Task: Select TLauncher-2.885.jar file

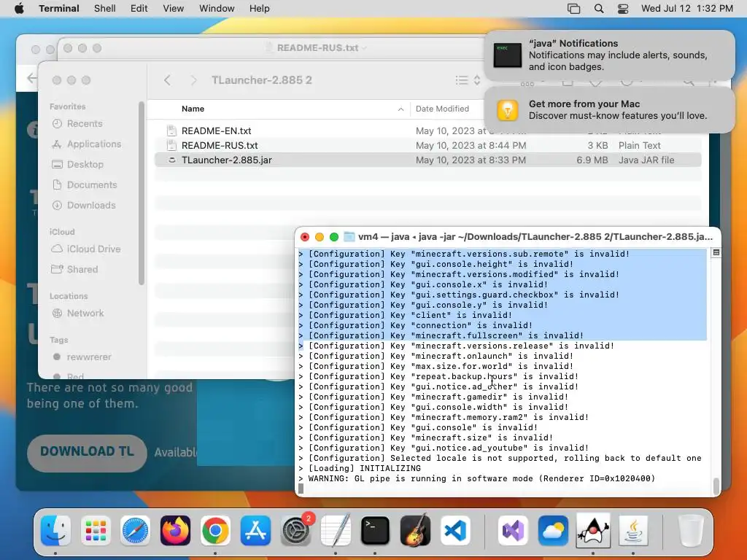Action: tap(427, 160)
